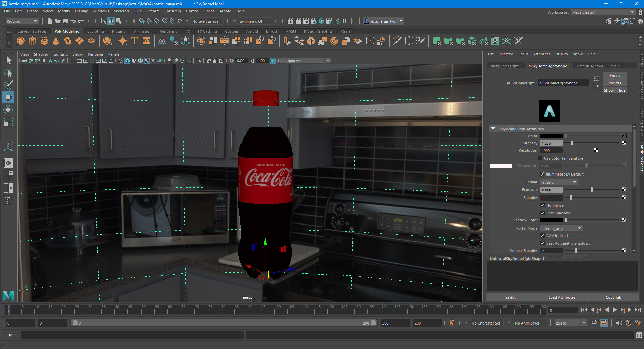Create polygon Type text tool from shelf

tap(135, 41)
